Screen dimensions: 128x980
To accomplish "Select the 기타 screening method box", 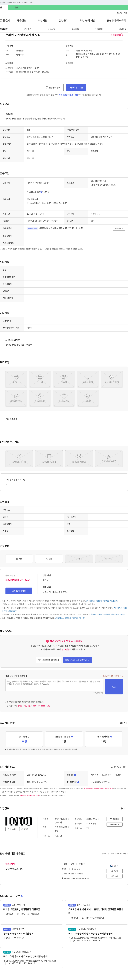I will click(x=109, y=558).
